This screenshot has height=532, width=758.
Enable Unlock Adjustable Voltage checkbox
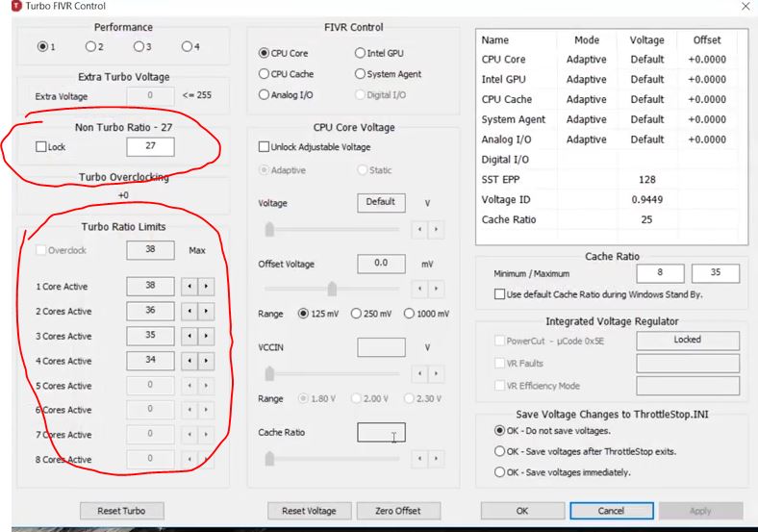click(264, 146)
